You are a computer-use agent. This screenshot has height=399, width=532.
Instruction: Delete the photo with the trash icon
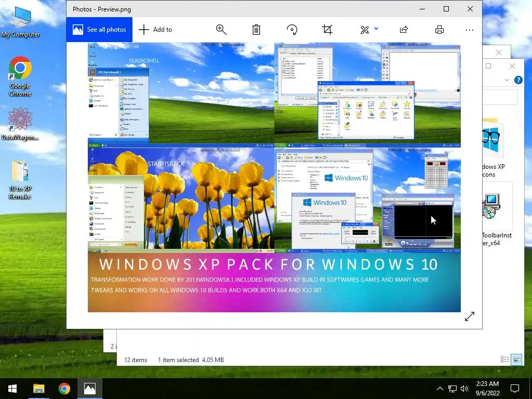[x=256, y=30]
